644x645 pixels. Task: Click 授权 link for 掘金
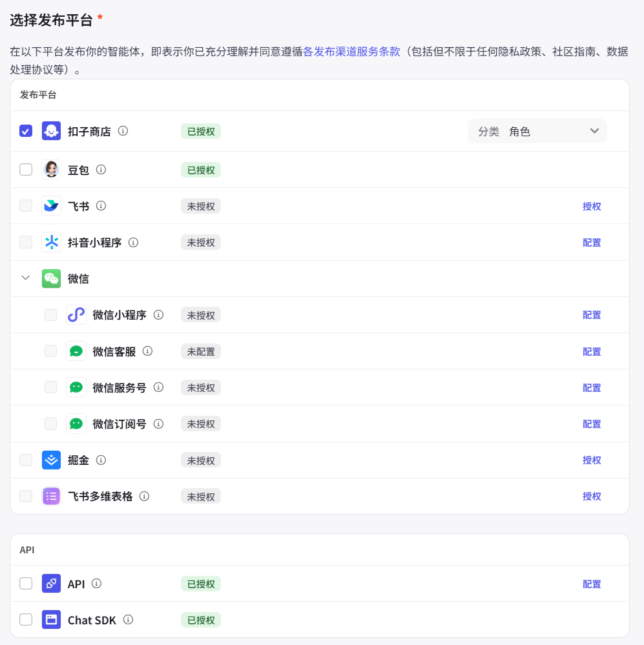(592, 460)
